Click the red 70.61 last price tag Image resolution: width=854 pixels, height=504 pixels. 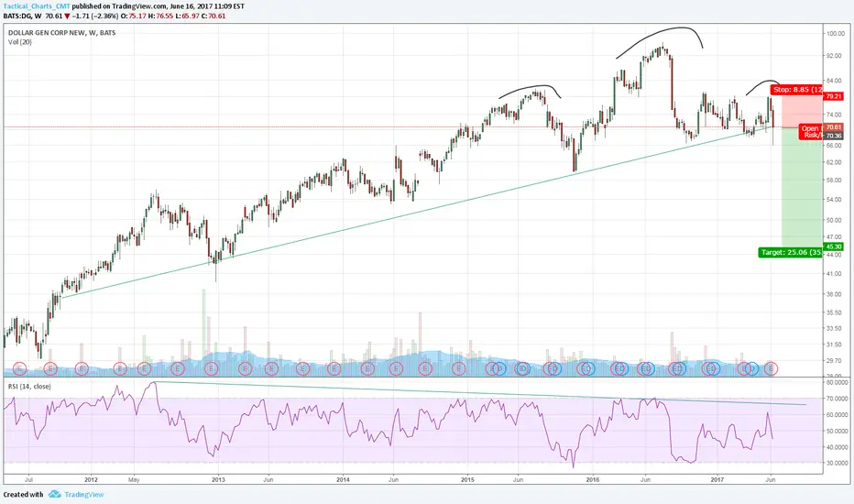coord(834,127)
